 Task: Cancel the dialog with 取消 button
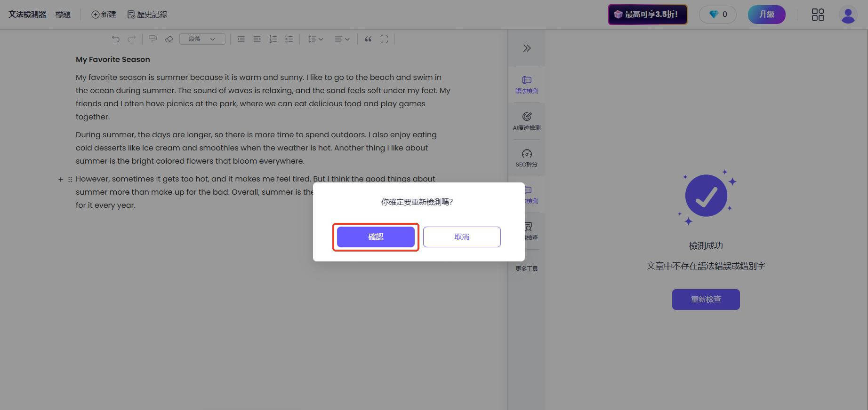(462, 237)
